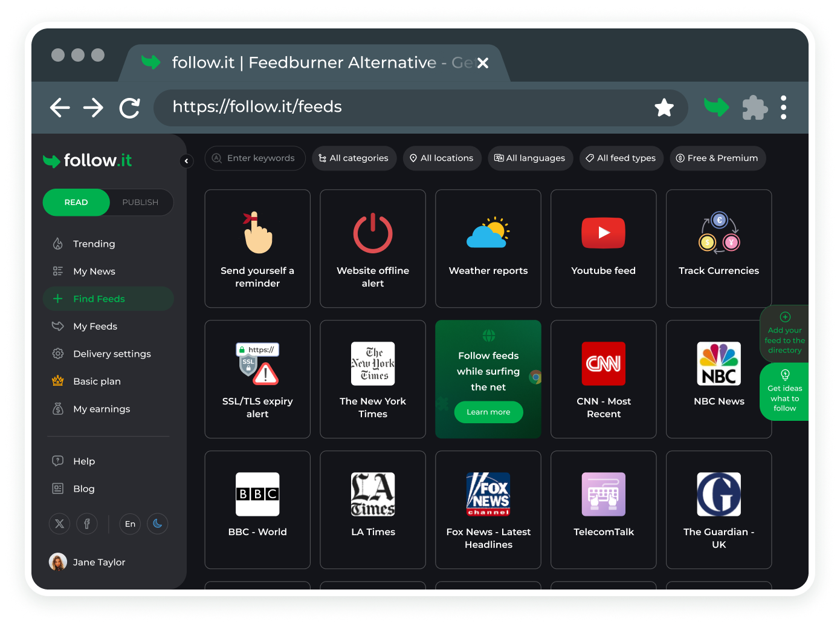Open My News in the sidebar

tap(108, 271)
